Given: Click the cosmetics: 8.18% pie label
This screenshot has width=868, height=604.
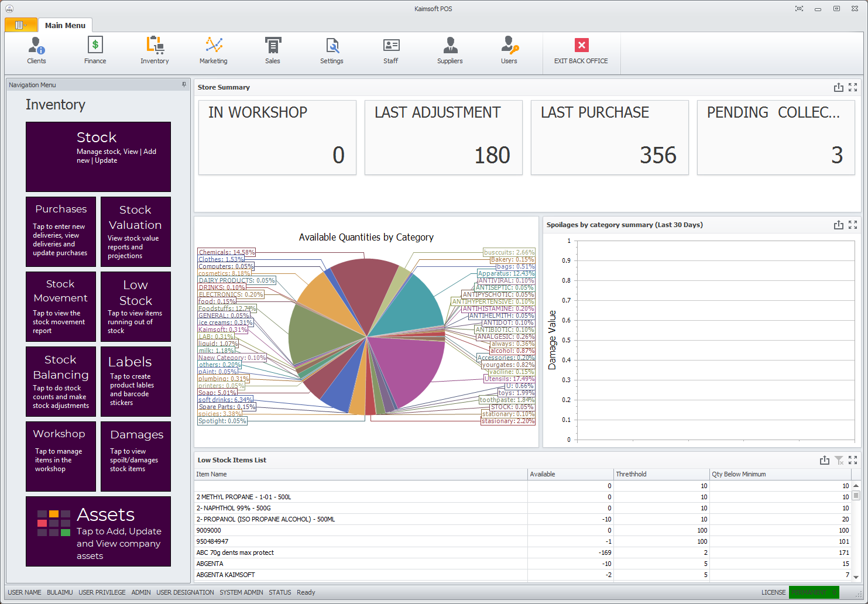Looking at the screenshot, I should pos(225,273).
